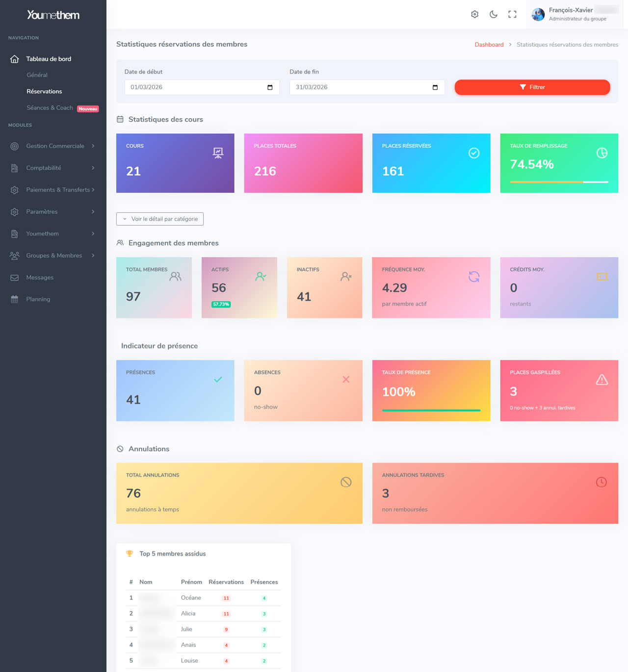Click the Date de début input field
The height and width of the screenshot is (672, 628).
click(196, 87)
